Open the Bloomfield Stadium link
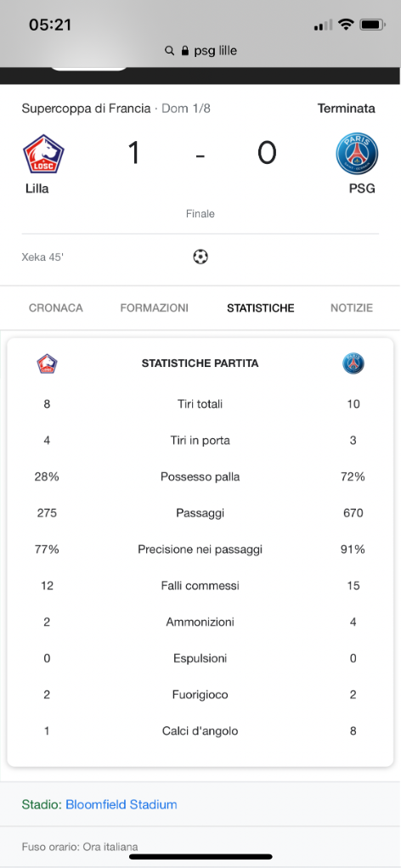The height and width of the screenshot is (868, 401). click(121, 804)
